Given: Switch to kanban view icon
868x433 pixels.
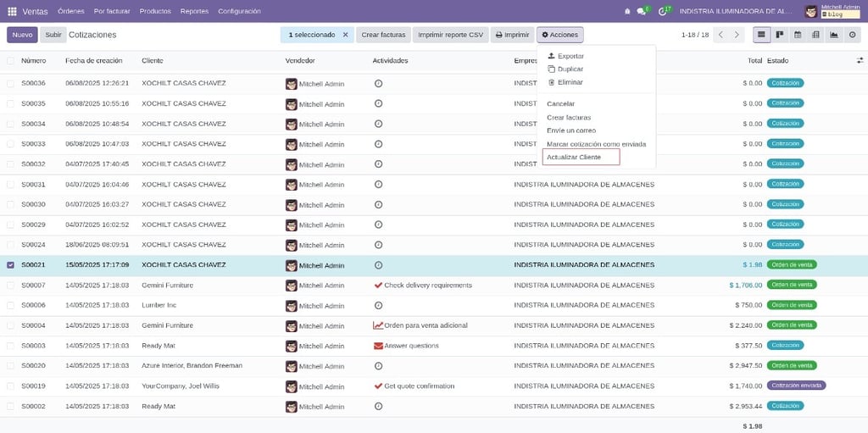Looking at the screenshot, I should (780, 35).
